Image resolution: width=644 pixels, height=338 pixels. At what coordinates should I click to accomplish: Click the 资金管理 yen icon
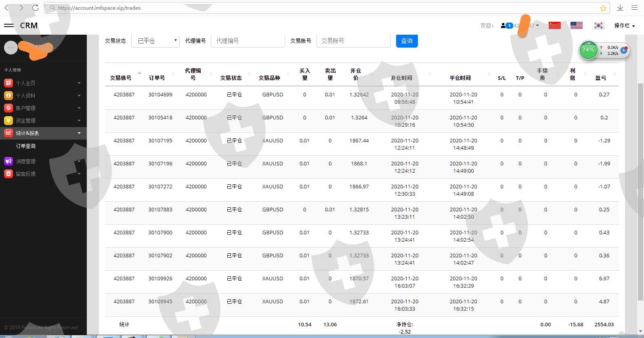coord(8,121)
